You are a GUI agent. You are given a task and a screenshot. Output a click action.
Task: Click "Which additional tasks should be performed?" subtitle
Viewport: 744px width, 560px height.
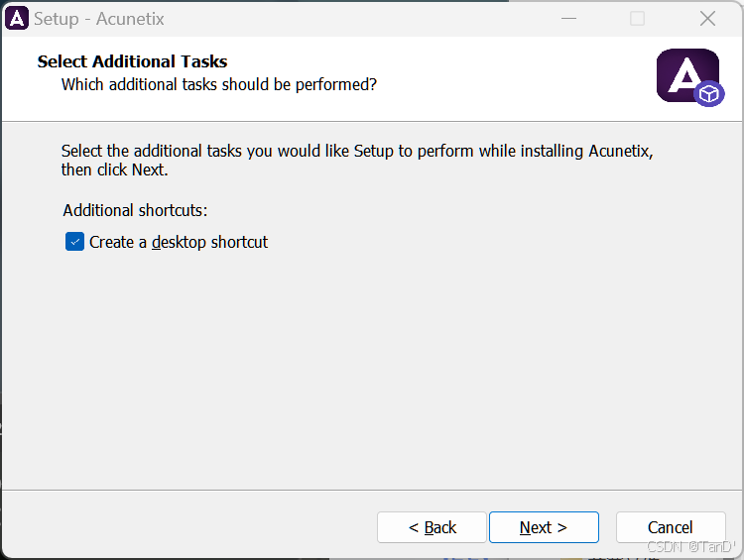[x=218, y=84]
